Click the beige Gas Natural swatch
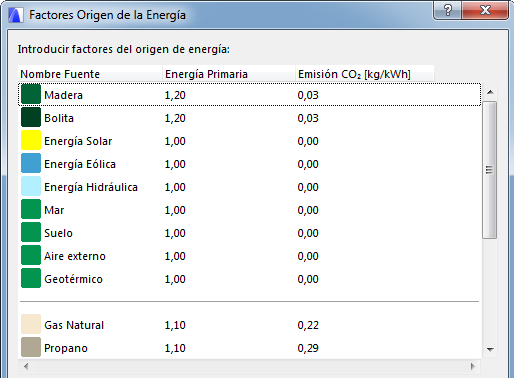Viewport: 514px width, 378px height. tap(31, 324)
